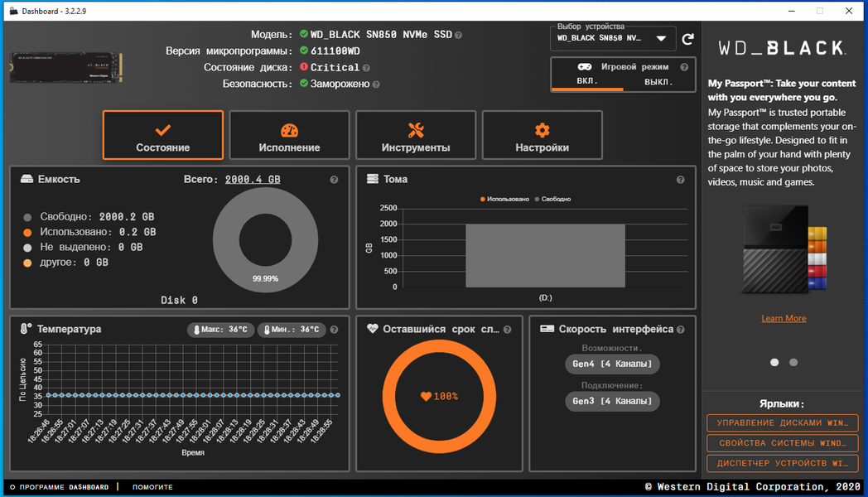This screenshot has width=868, height=497.
Task: Click the refresh device list icon
Action: click(x=687, y=39)
